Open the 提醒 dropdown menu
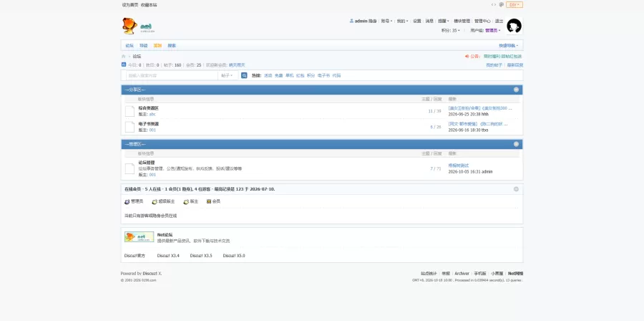Screen dimensions: 644x321 pyautogui.click(x=444, y=21)
